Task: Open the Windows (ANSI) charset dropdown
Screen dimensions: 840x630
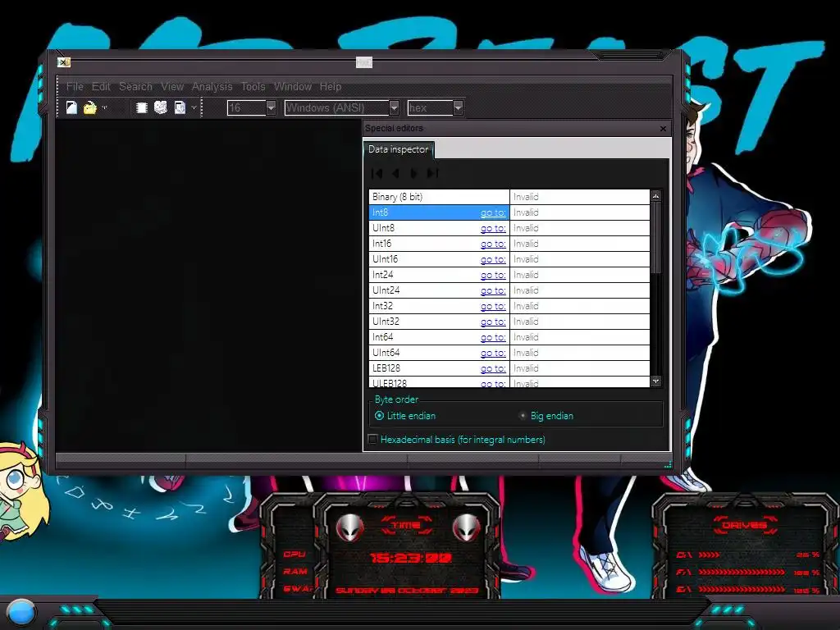Action: (394, 107)
